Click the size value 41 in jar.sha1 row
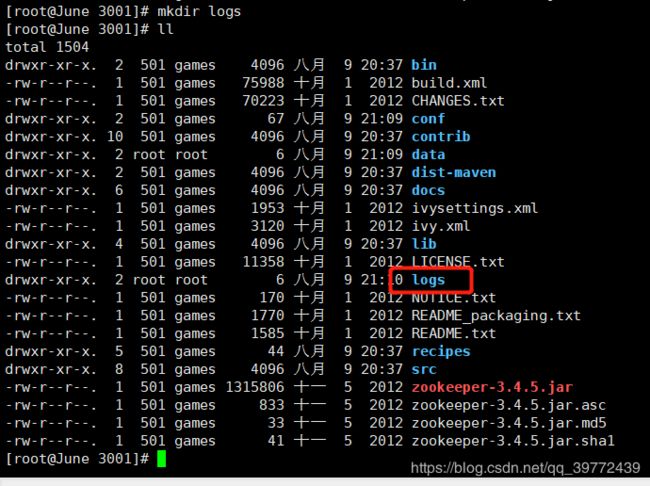This screenshot has width=650, height=486. pyautogui.click(x=276, y=441)
